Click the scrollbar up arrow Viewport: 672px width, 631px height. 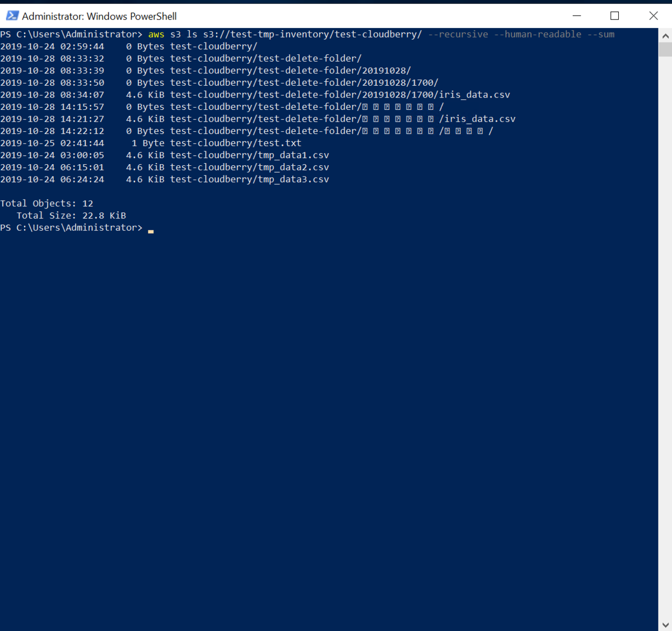point(665,35)
